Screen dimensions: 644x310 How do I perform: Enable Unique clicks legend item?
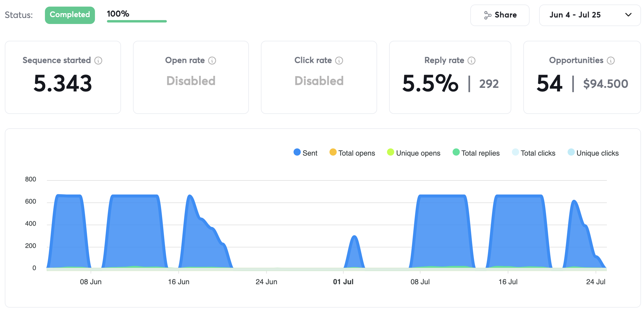point(593,153)
